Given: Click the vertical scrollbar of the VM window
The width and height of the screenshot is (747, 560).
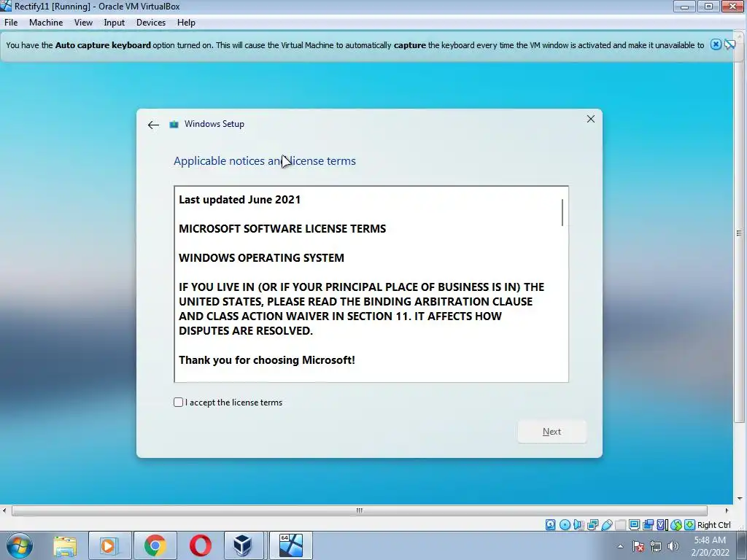Looking at the screenshot, I should pos(740,233).
